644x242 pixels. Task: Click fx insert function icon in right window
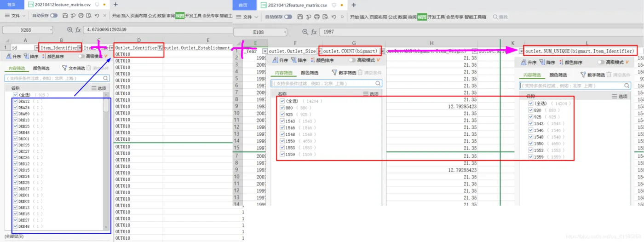pos(314,32)
